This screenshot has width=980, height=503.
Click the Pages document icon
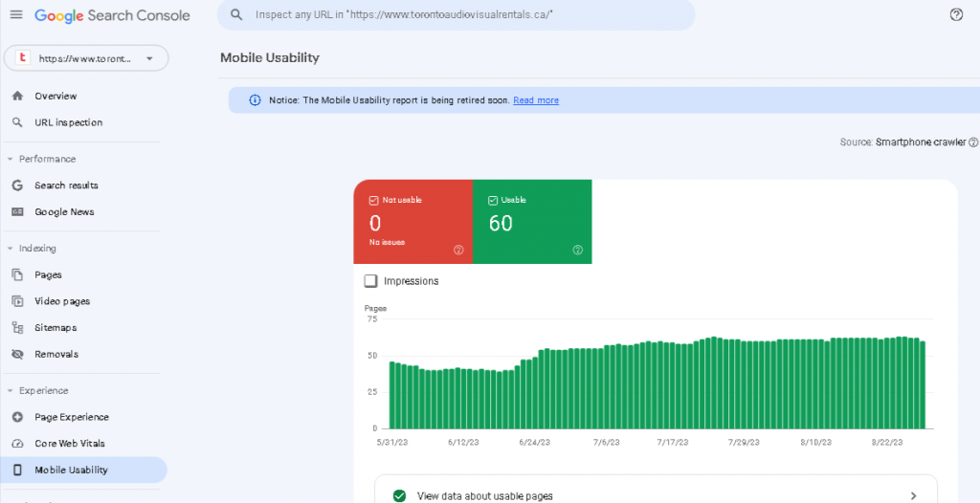pos(17,275)
